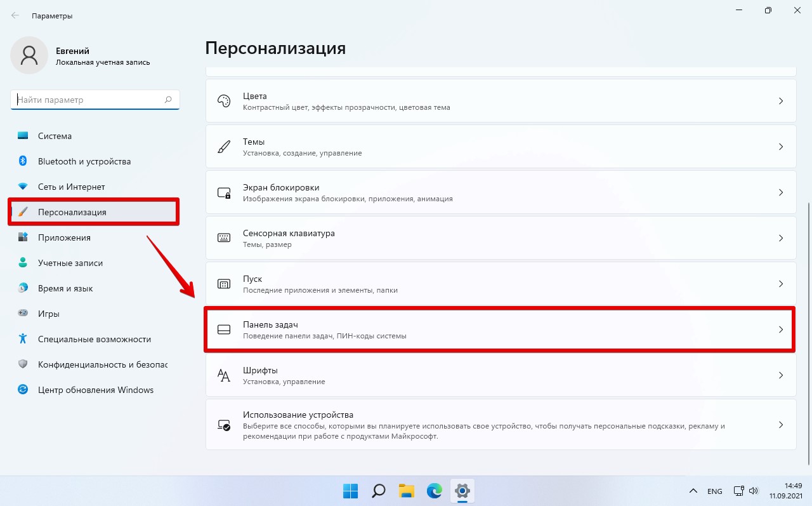
Task: Click the palette icon in the Цвета row
Action: click(x=224, y=101)
